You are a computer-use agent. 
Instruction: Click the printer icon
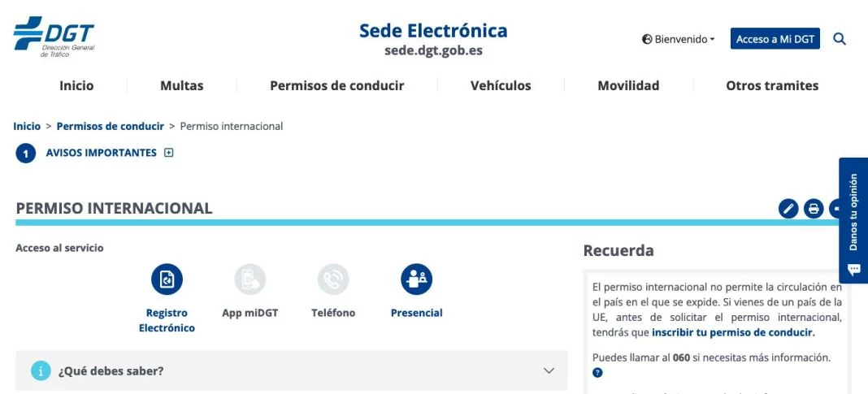coord(814,209)
